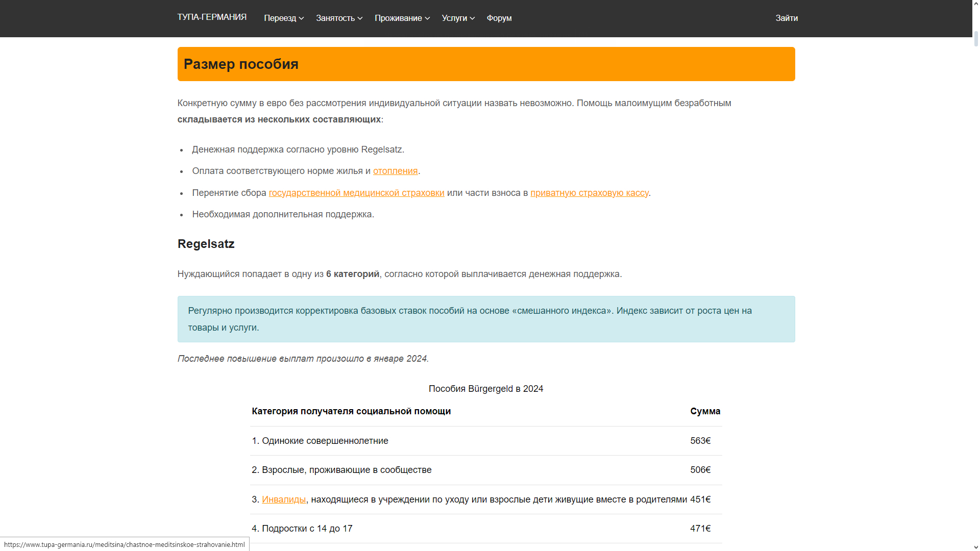Image resolution: width=980 pixels, height=551 pixels.
Task: Click the blue info box about корректировка
Action: tap(486, 319)
